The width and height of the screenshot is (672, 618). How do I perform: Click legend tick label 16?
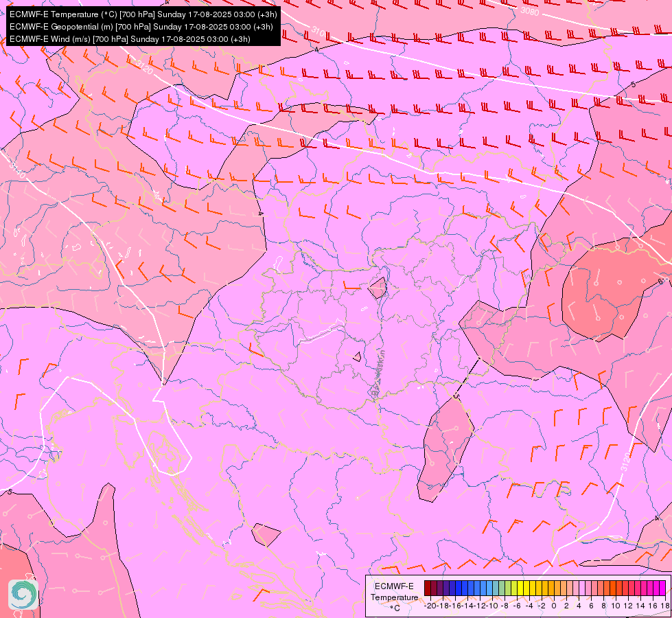tap(653, 606)
